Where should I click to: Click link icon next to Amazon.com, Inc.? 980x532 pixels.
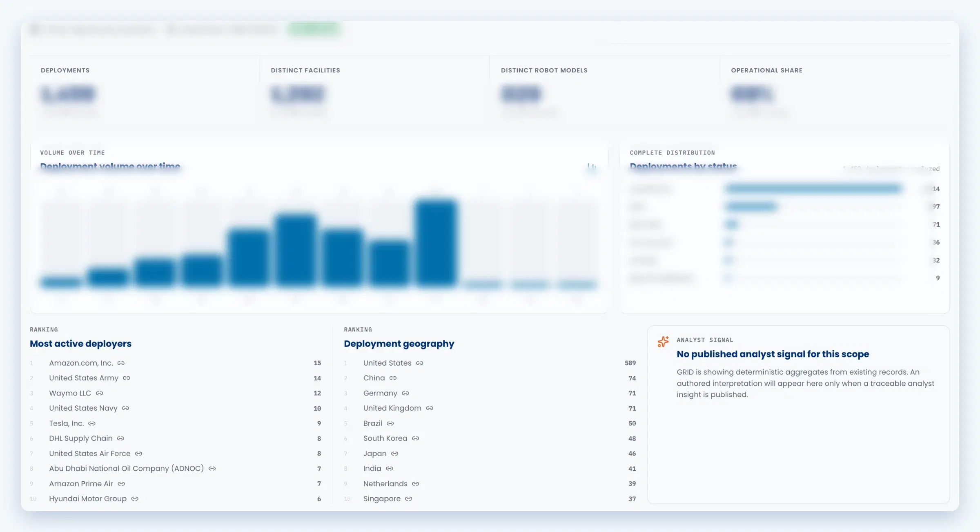pyautogui.click(x=121, y=363)
